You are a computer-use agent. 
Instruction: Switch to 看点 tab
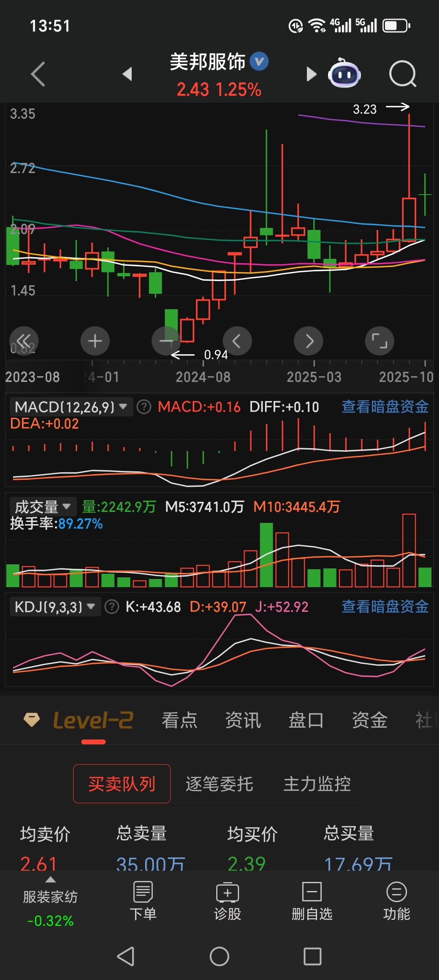pyautogui.click(x=179, y=720)
